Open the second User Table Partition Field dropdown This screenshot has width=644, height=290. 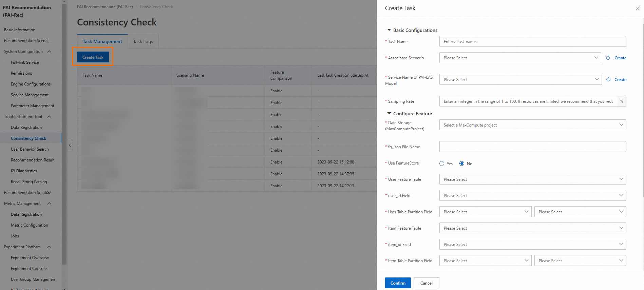580,212
